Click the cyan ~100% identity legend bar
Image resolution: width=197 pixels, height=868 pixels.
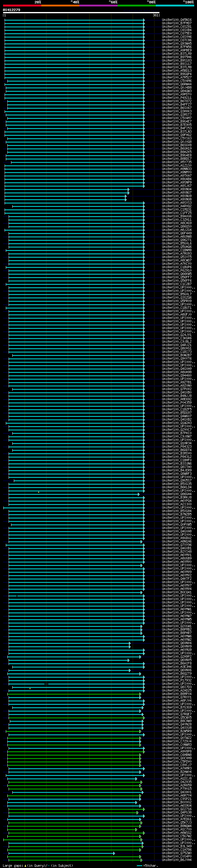click(x=175, y=6)
